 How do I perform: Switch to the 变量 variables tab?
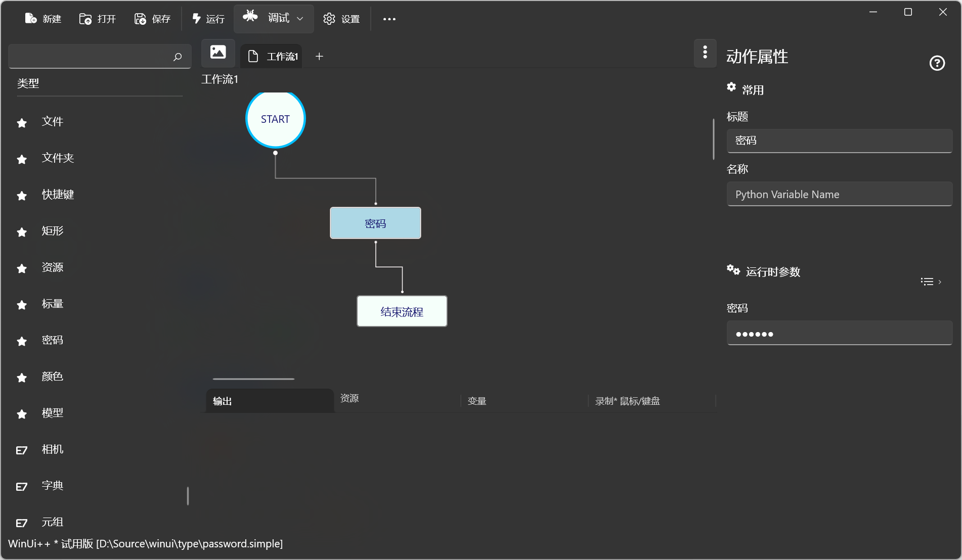coord(476,401)
